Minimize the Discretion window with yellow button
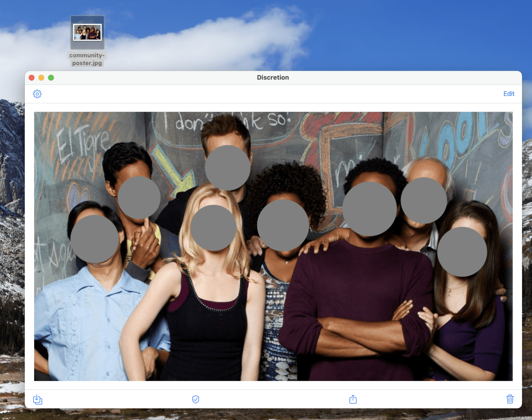The height and width of the screenshot is (420, 532). click(41, 78)
